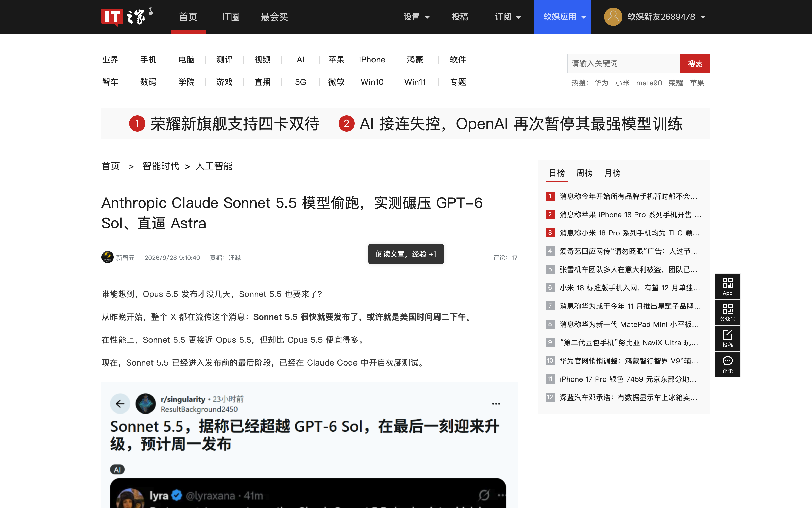
Task: Click hot search term mate90
Action: tap(649, 83)
